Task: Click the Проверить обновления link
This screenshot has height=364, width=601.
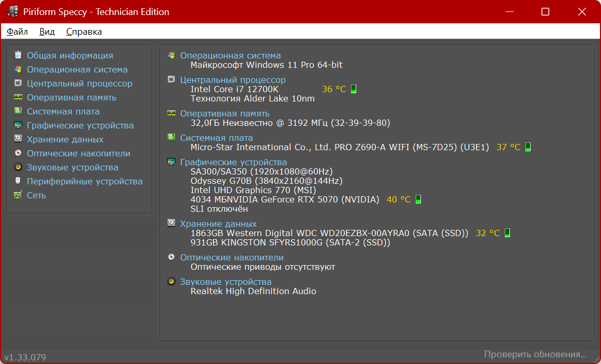Action: pos(535,354)
